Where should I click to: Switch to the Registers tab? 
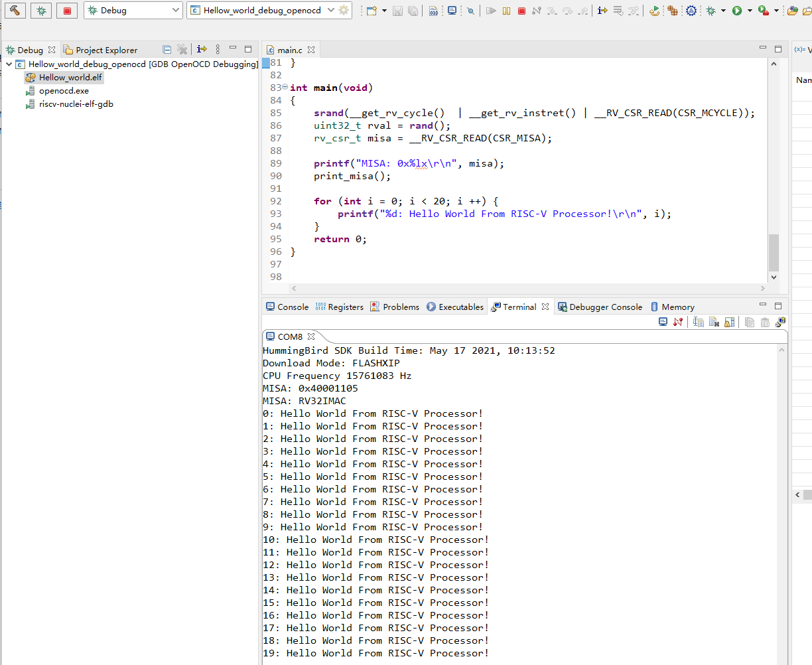pos(340,307)
